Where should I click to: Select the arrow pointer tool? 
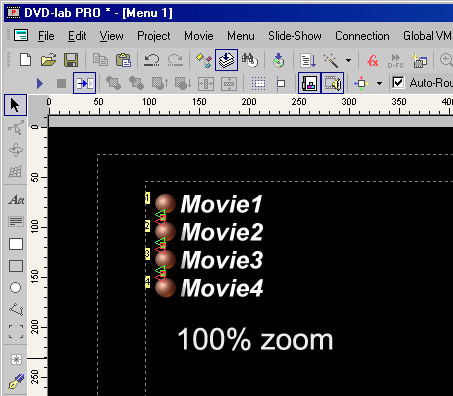pyautogui.click(x=15, y=105)
